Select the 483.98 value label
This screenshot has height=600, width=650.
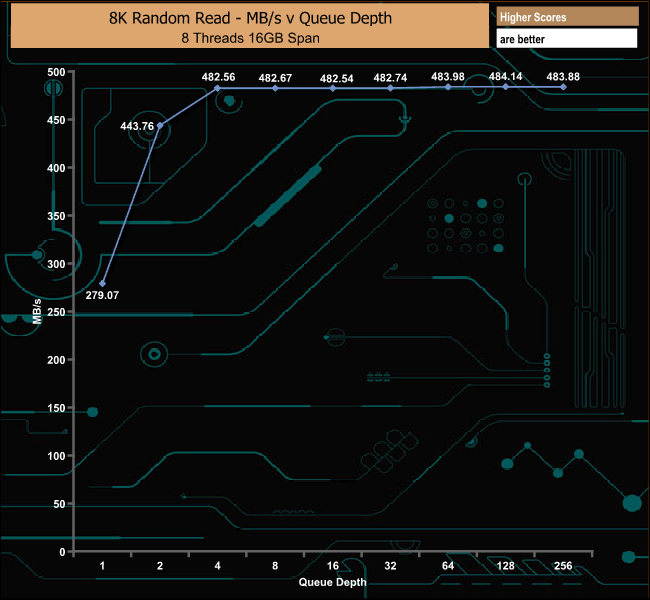[x=448, y=76]
